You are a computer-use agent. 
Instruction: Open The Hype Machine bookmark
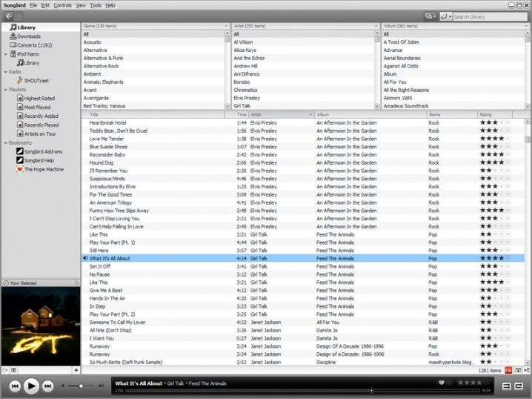tap(44, 169)
